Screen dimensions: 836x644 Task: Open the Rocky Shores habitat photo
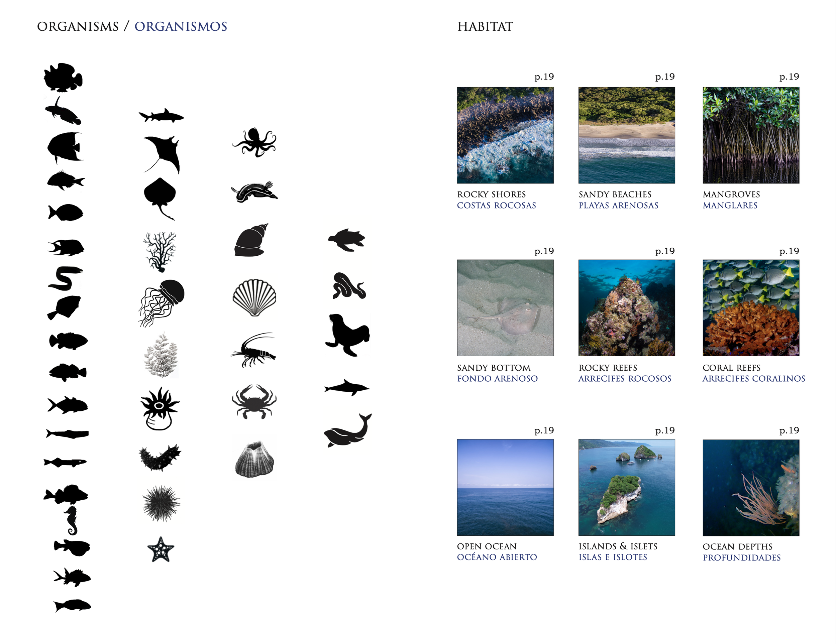505,135
